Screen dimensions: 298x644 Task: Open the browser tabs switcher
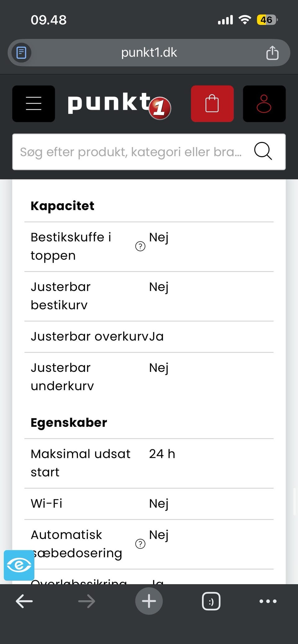click(x=211, y=601)
